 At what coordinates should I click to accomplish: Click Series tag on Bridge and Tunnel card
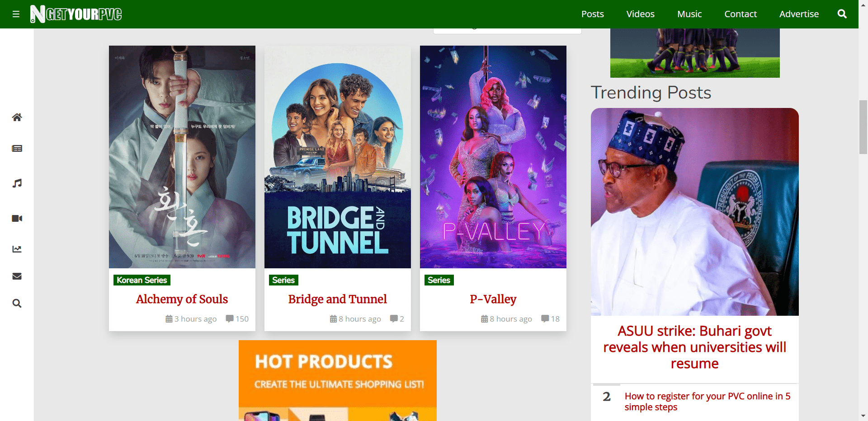tap(283, 280)
